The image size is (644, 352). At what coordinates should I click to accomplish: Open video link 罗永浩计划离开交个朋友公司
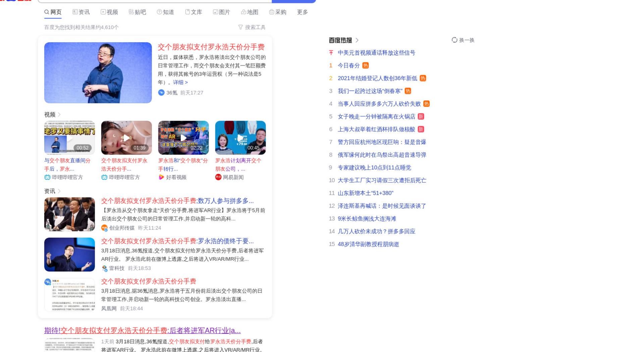[x=238, y=165]
